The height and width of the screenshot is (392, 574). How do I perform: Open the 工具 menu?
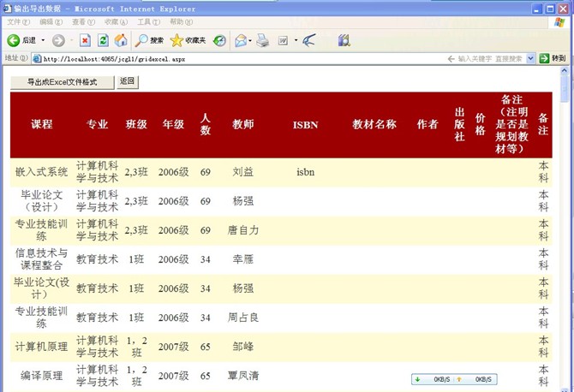[148, 22]
